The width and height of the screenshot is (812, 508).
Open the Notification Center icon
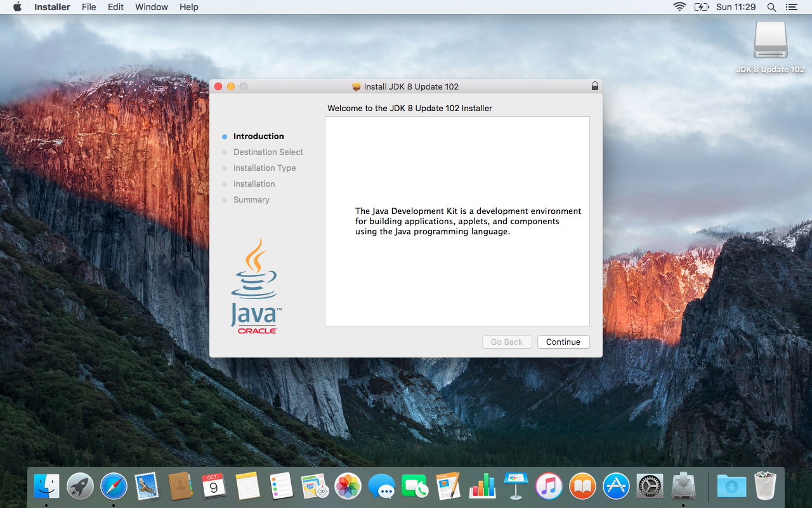pos(791,7)
